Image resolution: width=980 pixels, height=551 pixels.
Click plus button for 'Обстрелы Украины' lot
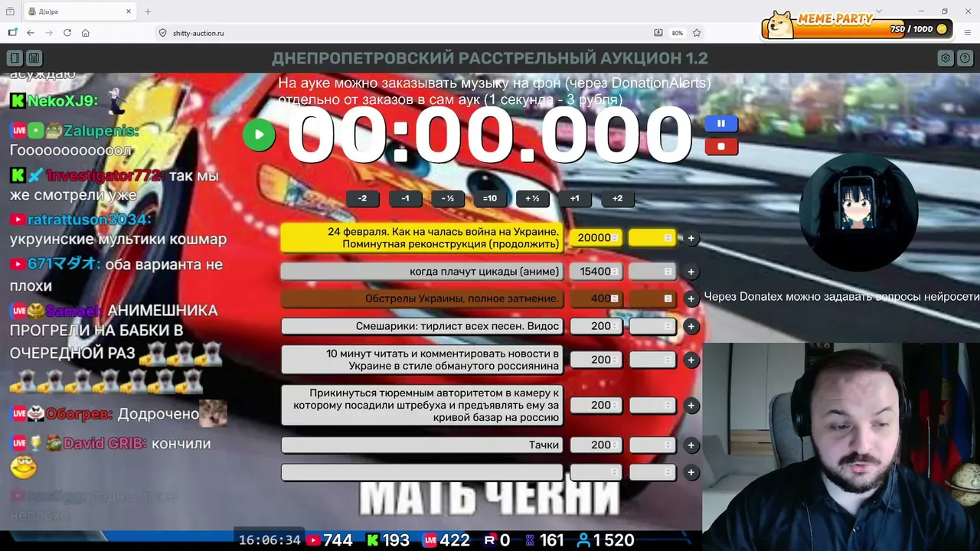point(691,298)
